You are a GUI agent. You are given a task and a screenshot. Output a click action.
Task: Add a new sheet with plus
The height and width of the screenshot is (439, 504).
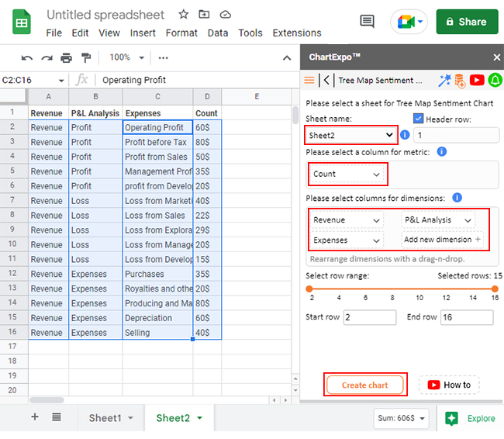pyautogui.click(x=35, y=417)
